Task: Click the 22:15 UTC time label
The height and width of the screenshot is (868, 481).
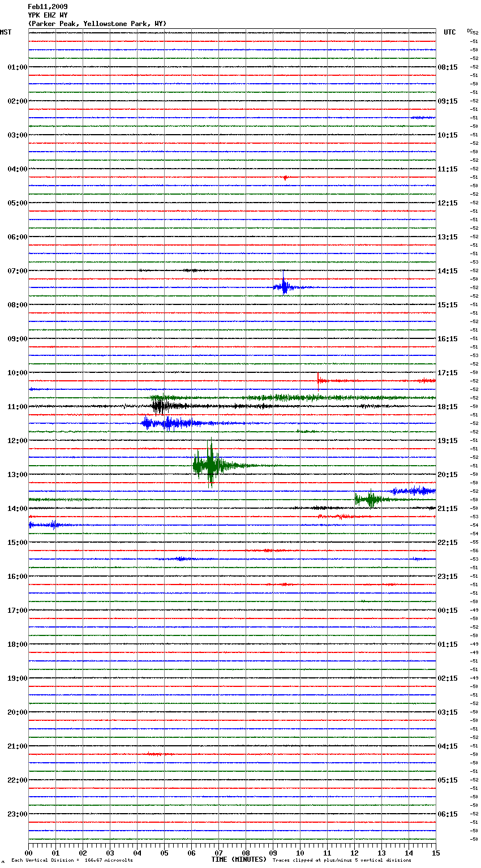Action: (x=448, y=543)
